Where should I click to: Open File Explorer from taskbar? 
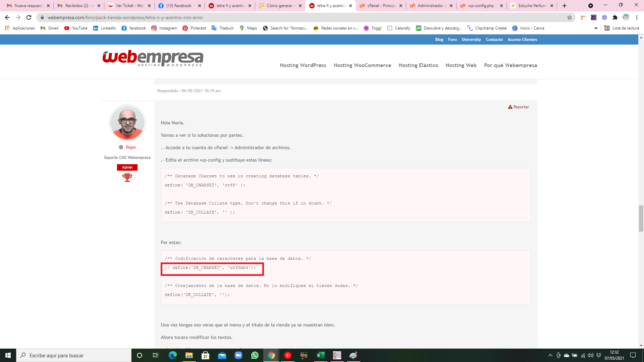pyautogui.click(x=189, y=355)
